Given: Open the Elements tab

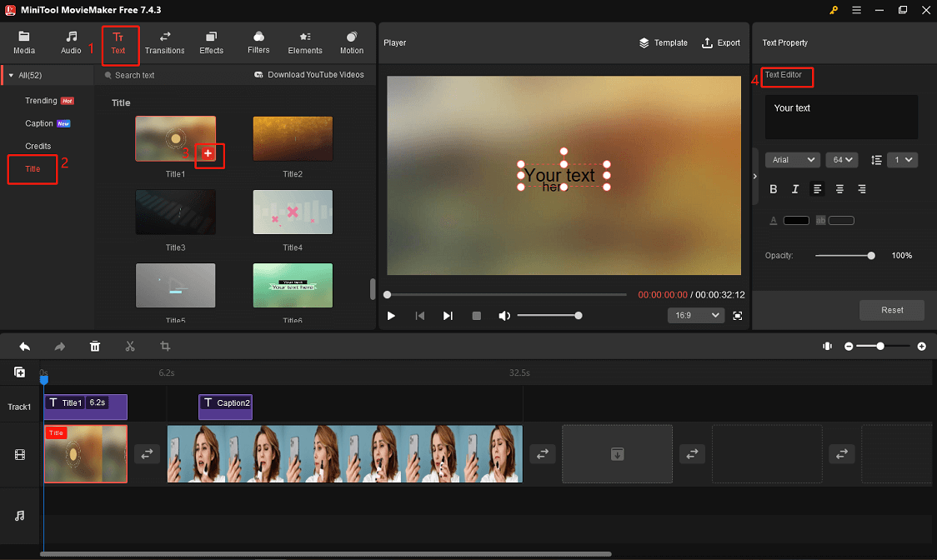Looking at the screenshot, I should (305, 43).
